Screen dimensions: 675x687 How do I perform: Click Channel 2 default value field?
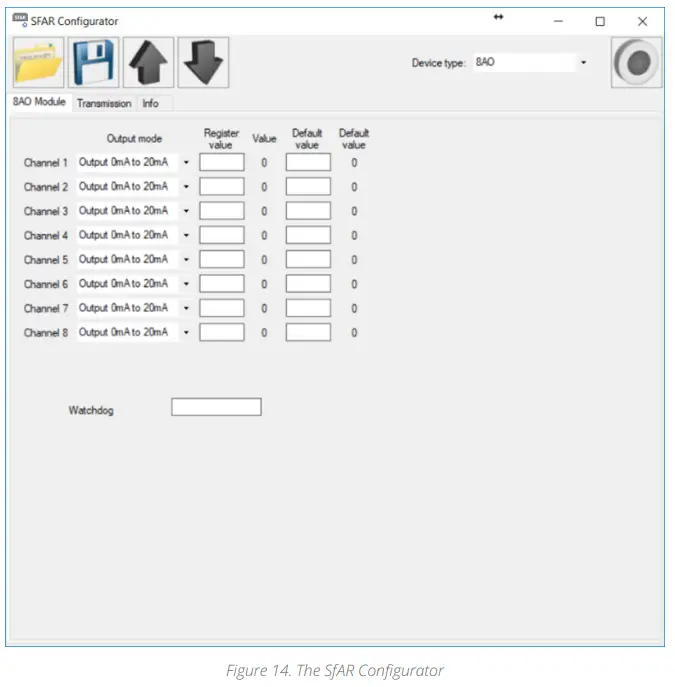(x=308, y=187)
